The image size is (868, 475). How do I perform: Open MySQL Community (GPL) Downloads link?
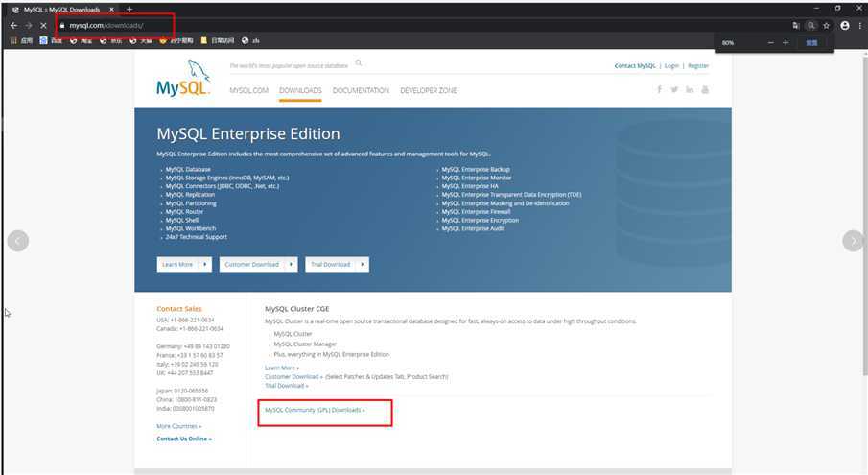pos(315,411)
